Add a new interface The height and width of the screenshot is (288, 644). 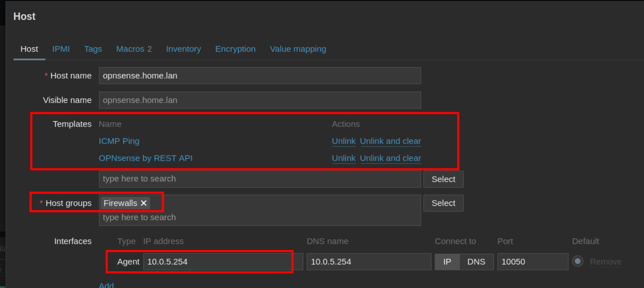tap(106, 285)
